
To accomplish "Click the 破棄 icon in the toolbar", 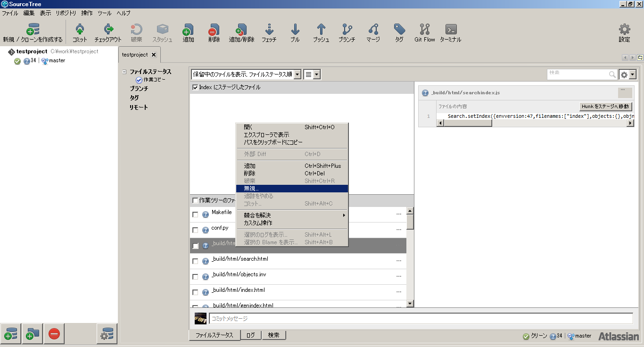I will pyautogui.click(x=136, y=30).
